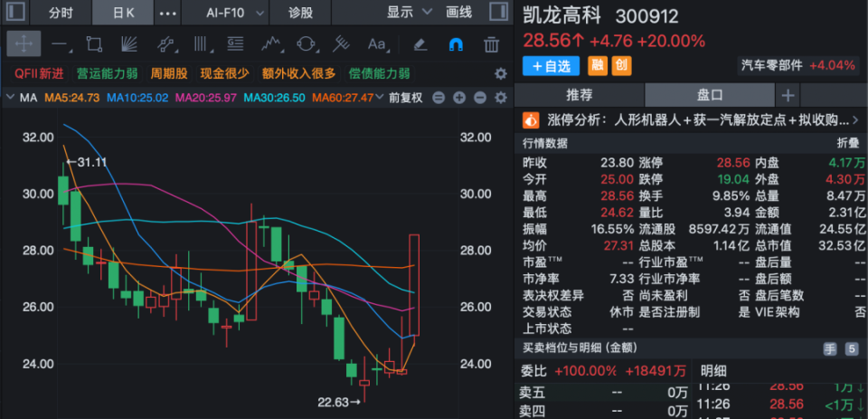Viewport: 868px width, 419px height.
Task: Open the 诊股 stock diagnosis tab
Action: tap(300, 13)
